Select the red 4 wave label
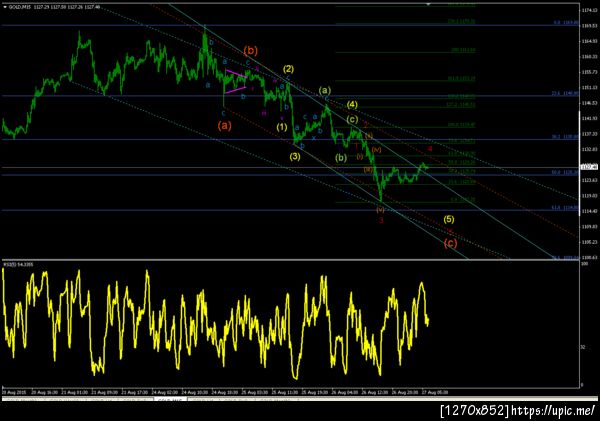The height and width of the screenshot is (421, 600). (430, 148)
